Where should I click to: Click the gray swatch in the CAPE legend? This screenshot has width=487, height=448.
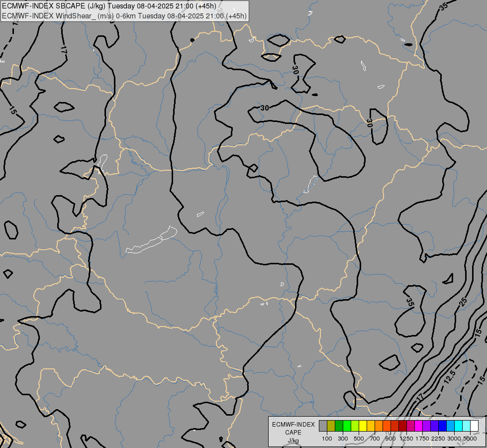pos(323,426)
